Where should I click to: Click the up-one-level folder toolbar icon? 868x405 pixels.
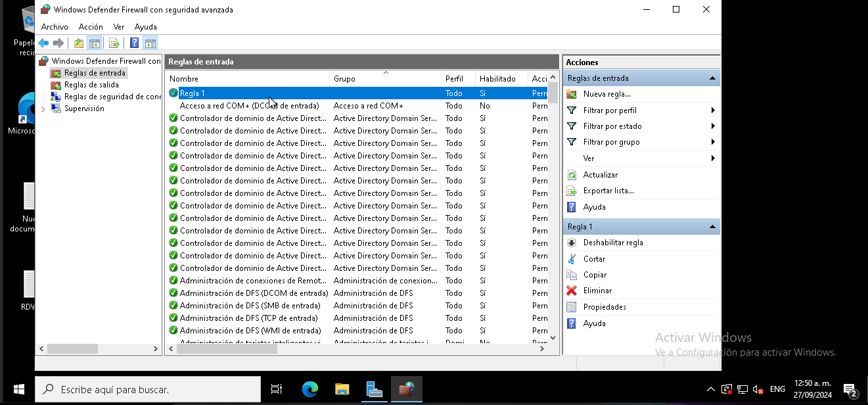79,43
